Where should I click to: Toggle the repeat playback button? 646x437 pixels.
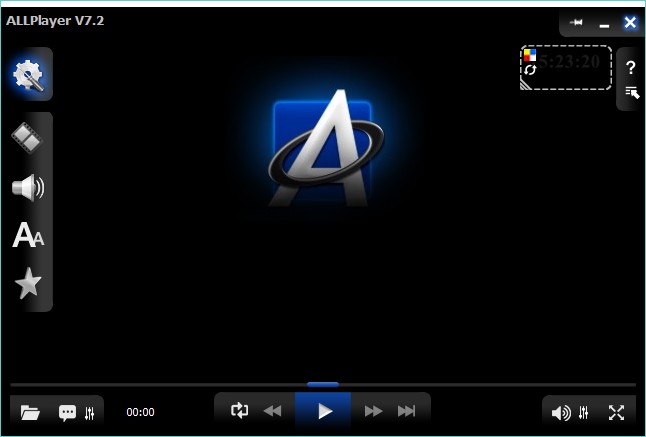pos(239,411)
